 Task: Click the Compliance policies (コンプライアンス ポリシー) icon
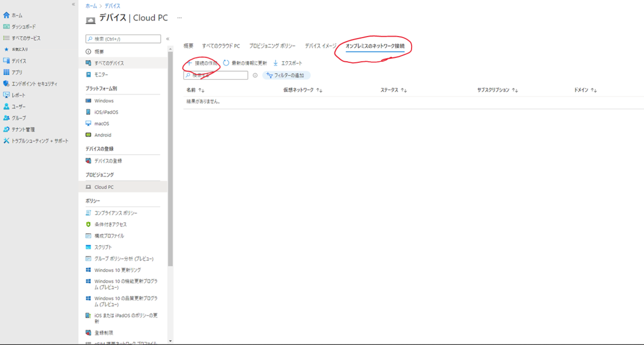(89, 213)
